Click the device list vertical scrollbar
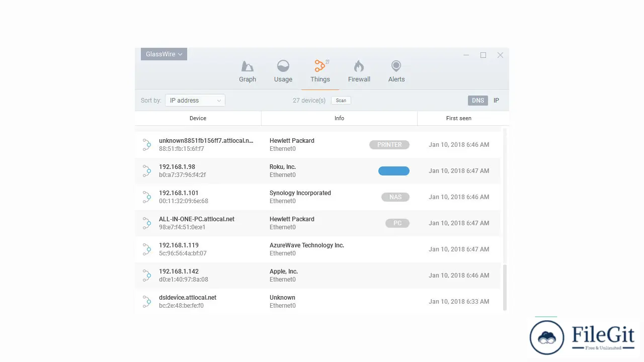The image size is (644, 362). (x=505, y=288)
